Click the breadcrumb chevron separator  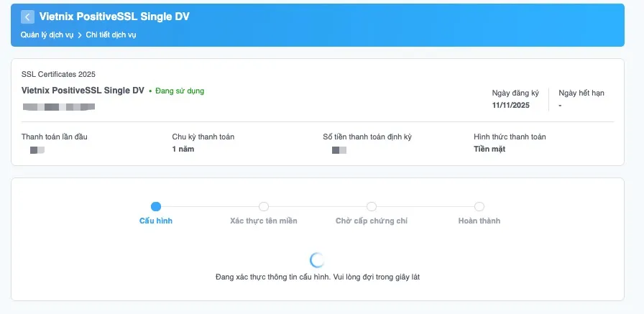[x=80, y=34]
